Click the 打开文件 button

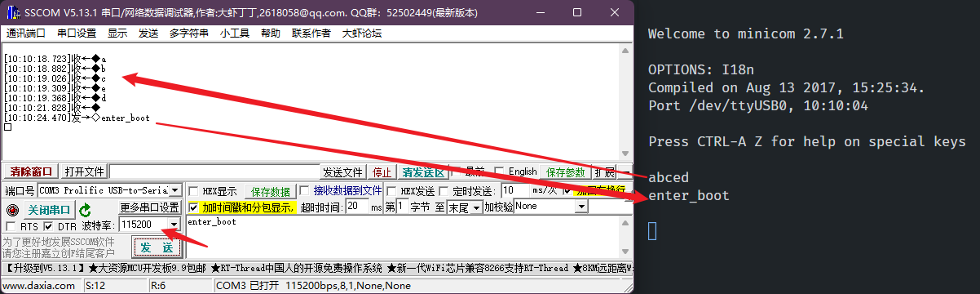[85, 171]
